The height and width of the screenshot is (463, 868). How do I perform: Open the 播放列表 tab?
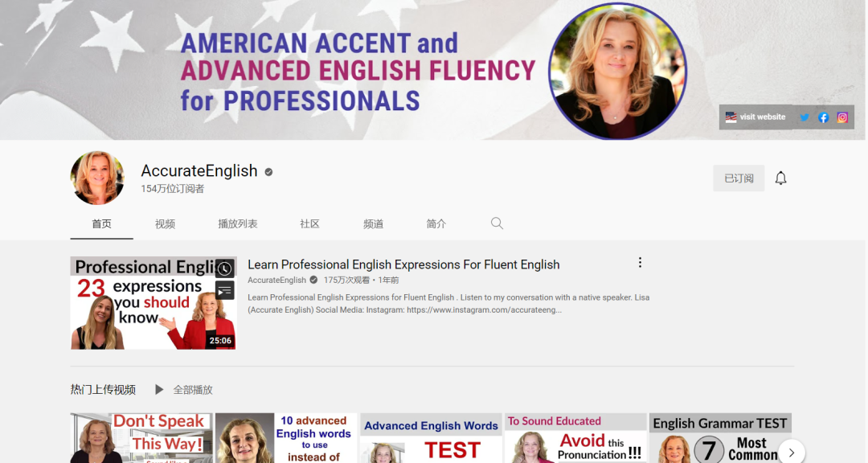[x=237, y=223]
